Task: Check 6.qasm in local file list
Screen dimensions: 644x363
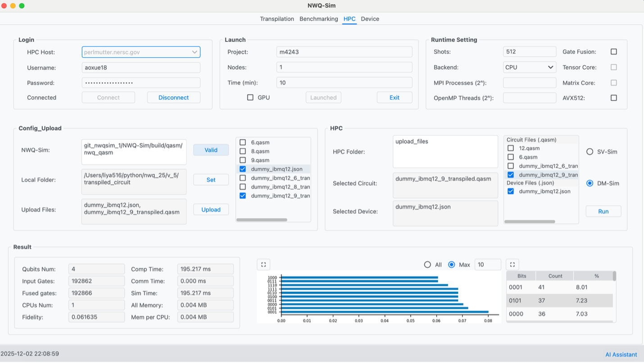Action: 243,142
